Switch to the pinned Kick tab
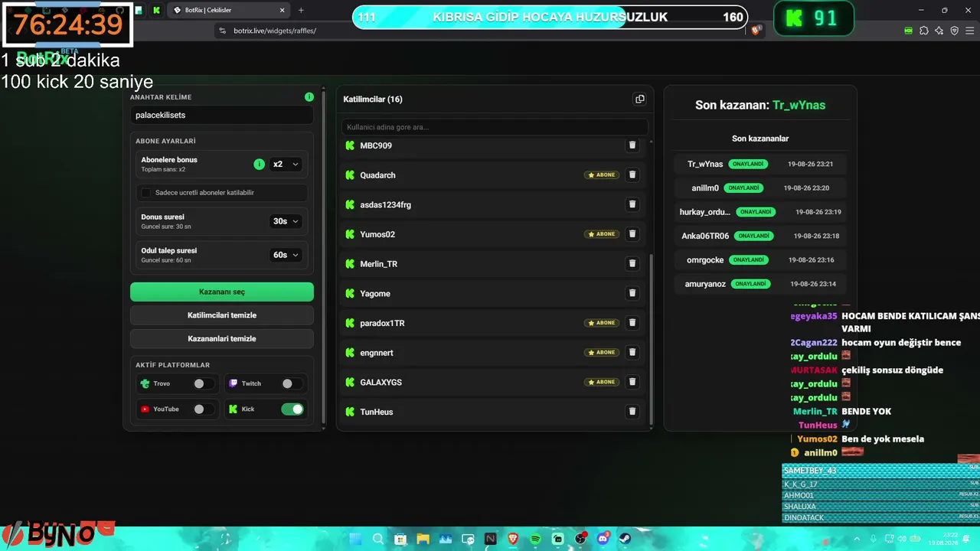Image resolution: width=980 pixels, height=551 pixels. [x=156, y=10]
